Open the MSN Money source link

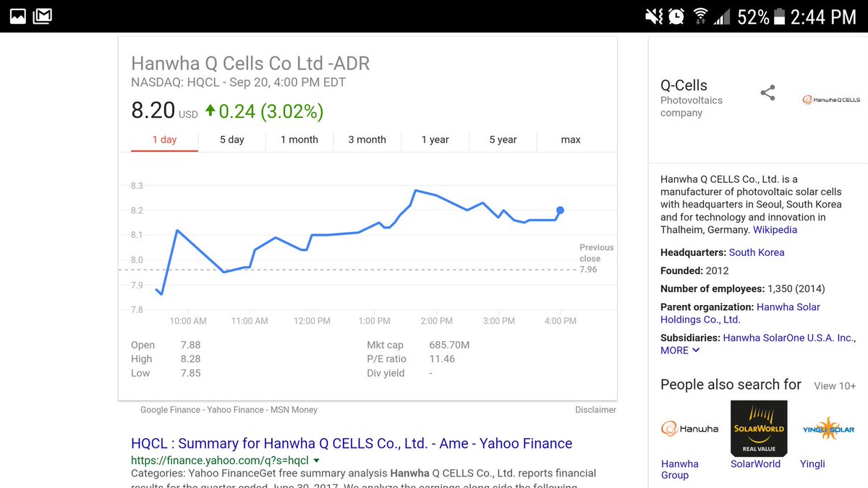[x=294, y=410]
